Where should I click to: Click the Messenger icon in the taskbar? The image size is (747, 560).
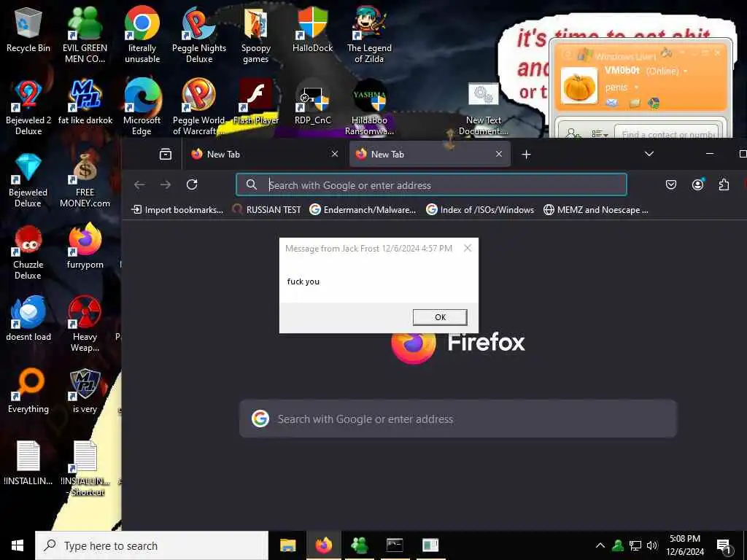pyautogui.click(x=359, y=545)
